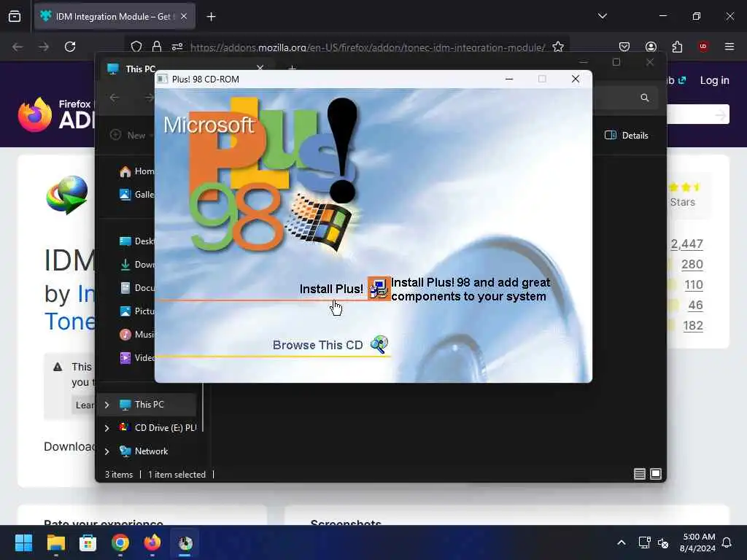The image size is (747, 560).
Task: Open Google Chrome from taskbar
Action: pos(120,542)
